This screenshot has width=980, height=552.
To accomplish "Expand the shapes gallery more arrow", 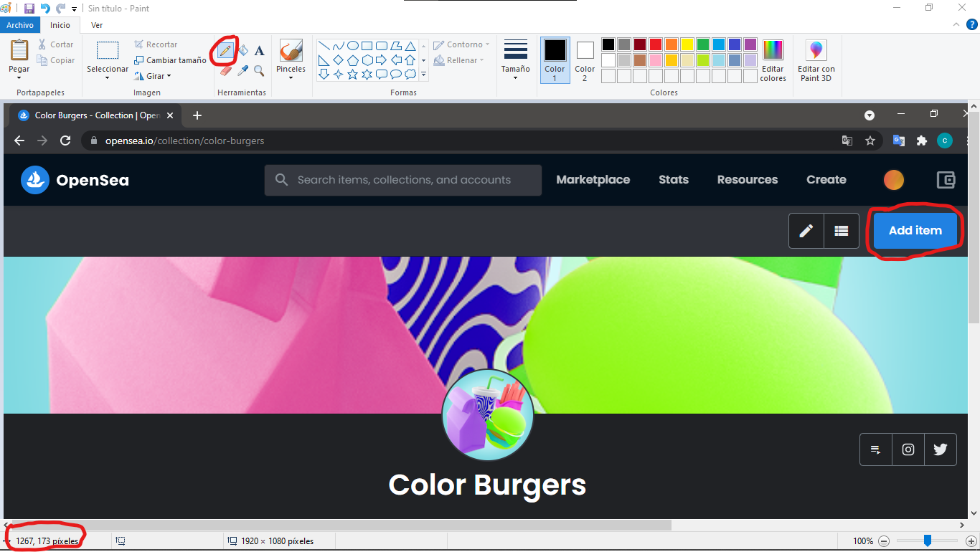I will 424,74.
